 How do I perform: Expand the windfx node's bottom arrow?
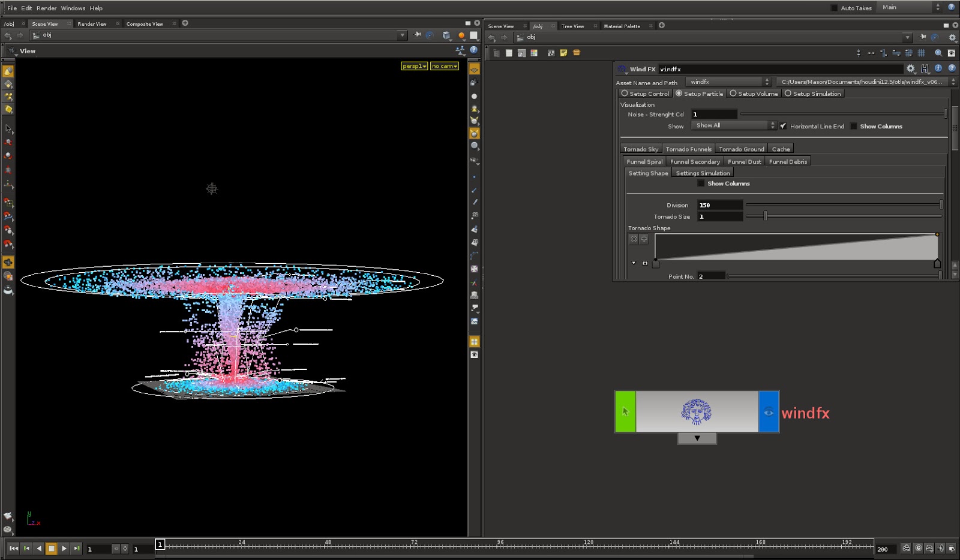[697, 438]
